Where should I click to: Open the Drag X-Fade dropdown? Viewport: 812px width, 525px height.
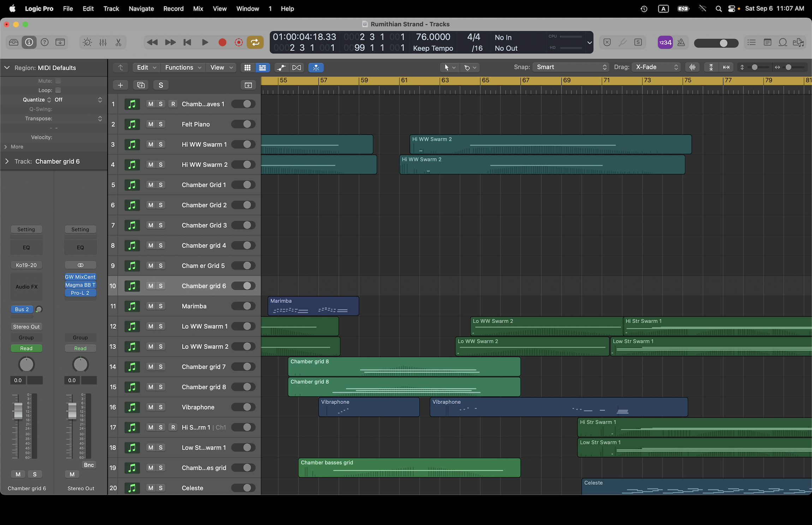(656, 67)
